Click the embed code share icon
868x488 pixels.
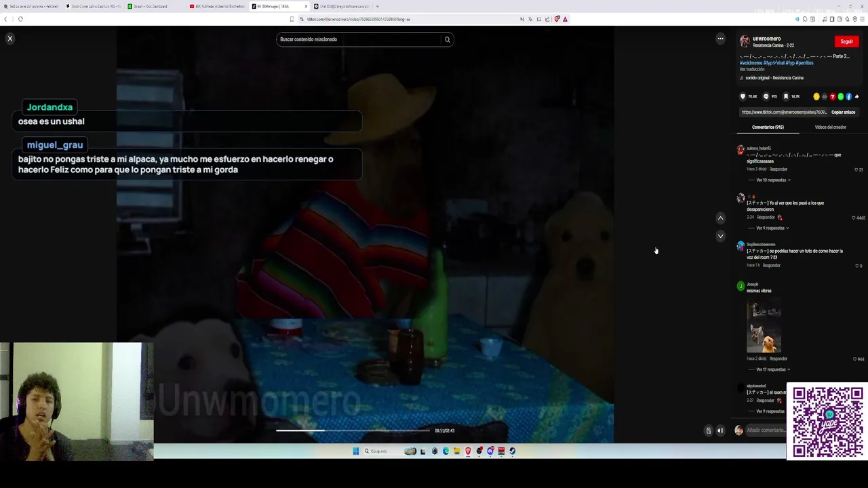coord(825,96)
